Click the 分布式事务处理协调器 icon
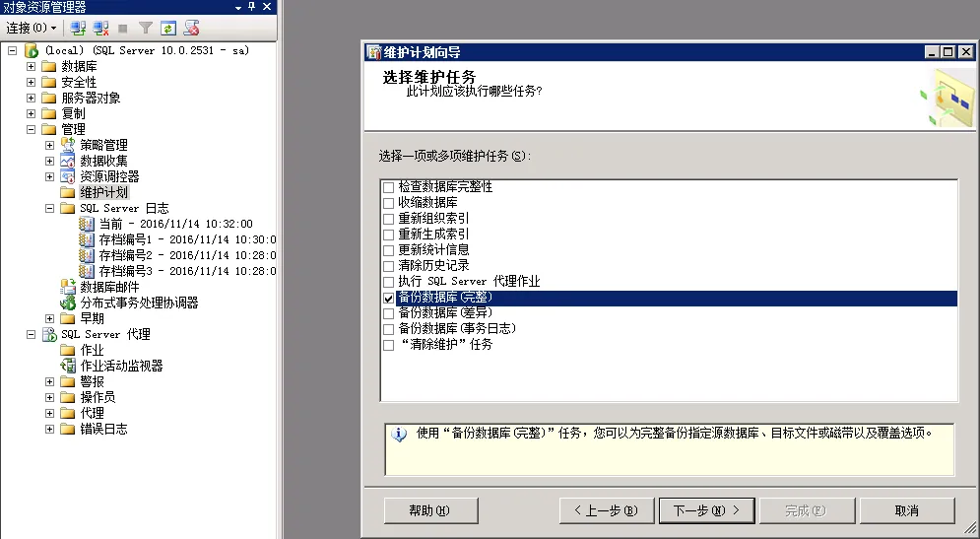This screenshot has width=980, height=539. pos(68,303)
